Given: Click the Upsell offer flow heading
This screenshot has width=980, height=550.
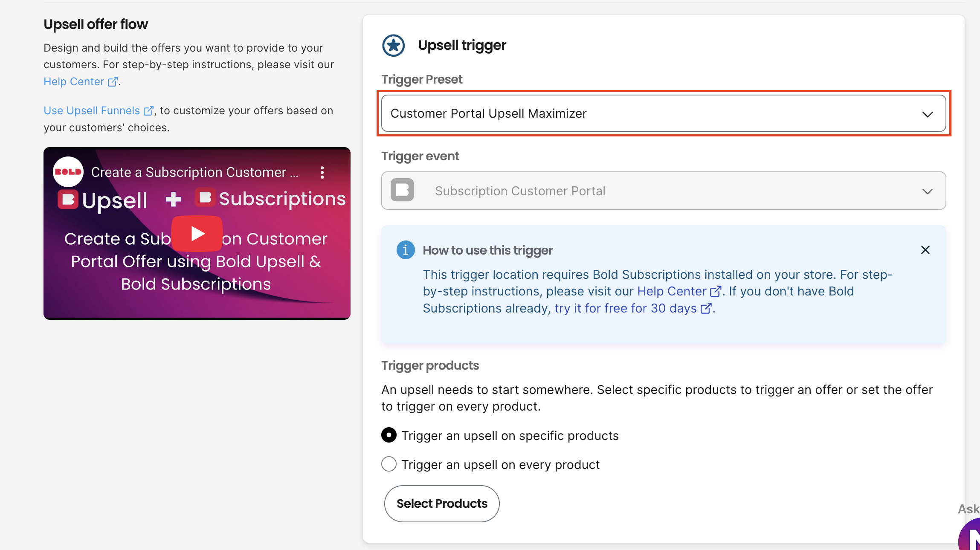Looking at the screenshot, I should 96,24.
